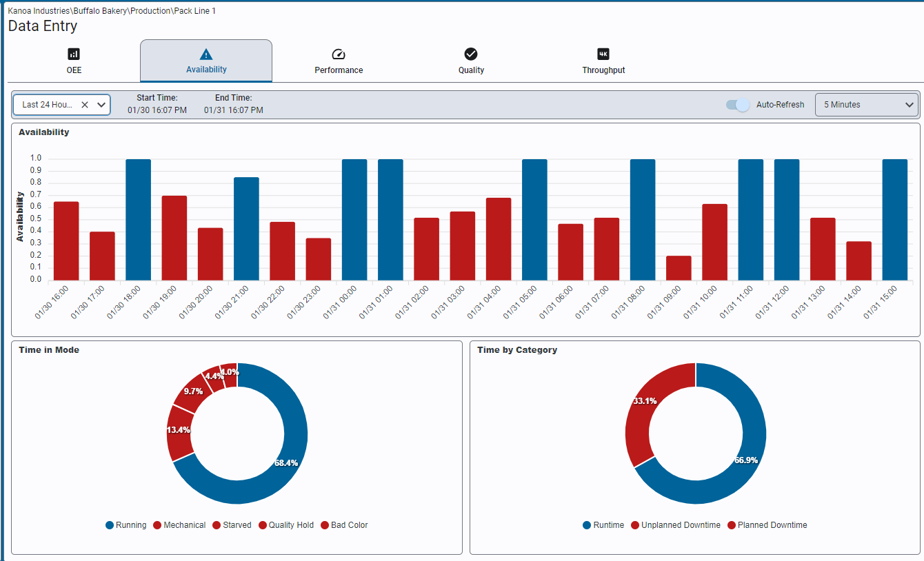Click the 01/31 04:00 red bar
Screen dimensions: 924x561
499,239
